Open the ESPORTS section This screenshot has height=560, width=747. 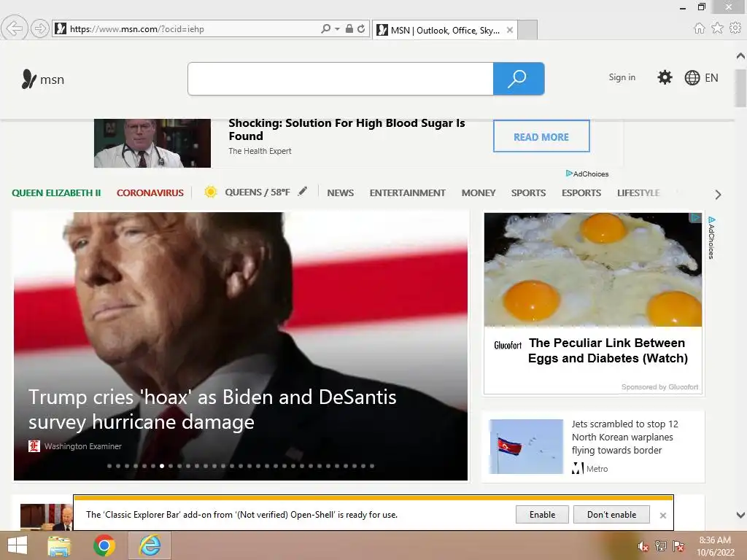tap(581, 192)
